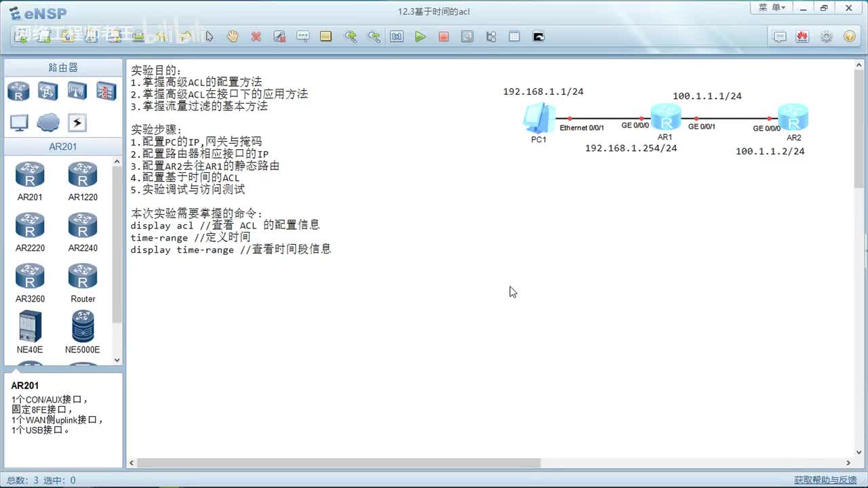Select the Firewall device category icon

106,91
